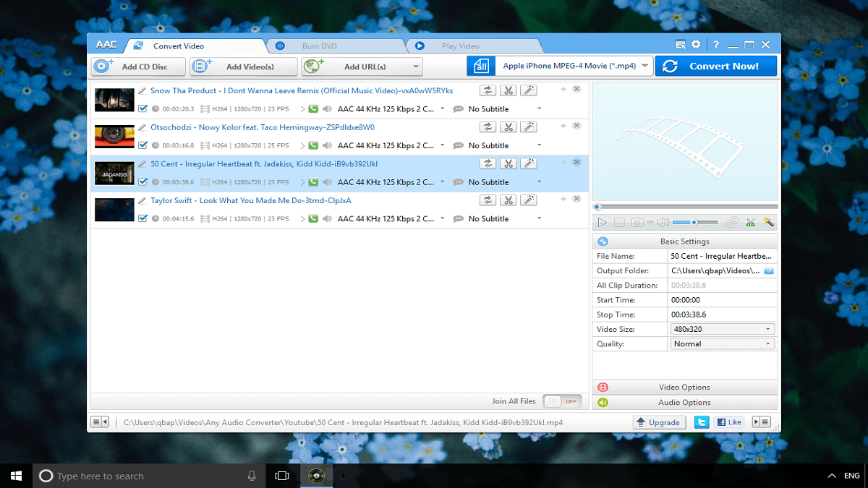Viewport: 868px width, 488px height.
Task: Click the subtitle bubble icon for Taylor Swift
Action: coord(458,219)
